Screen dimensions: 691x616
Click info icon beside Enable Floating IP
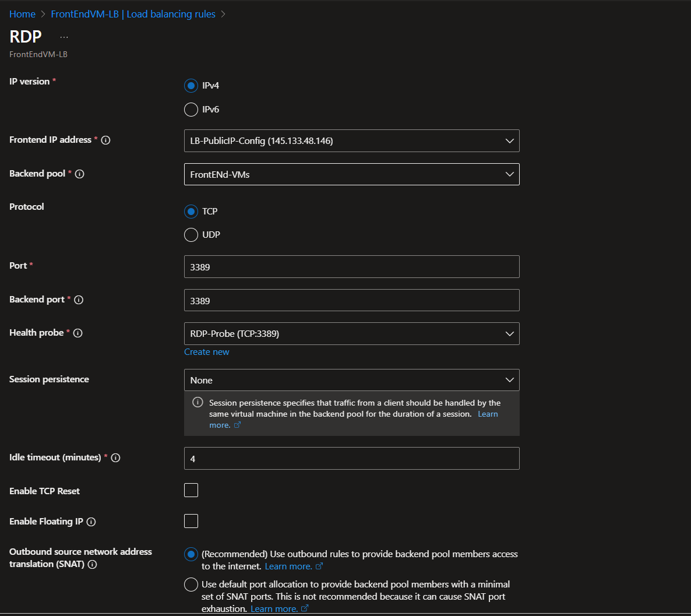[x=91, y=522]
